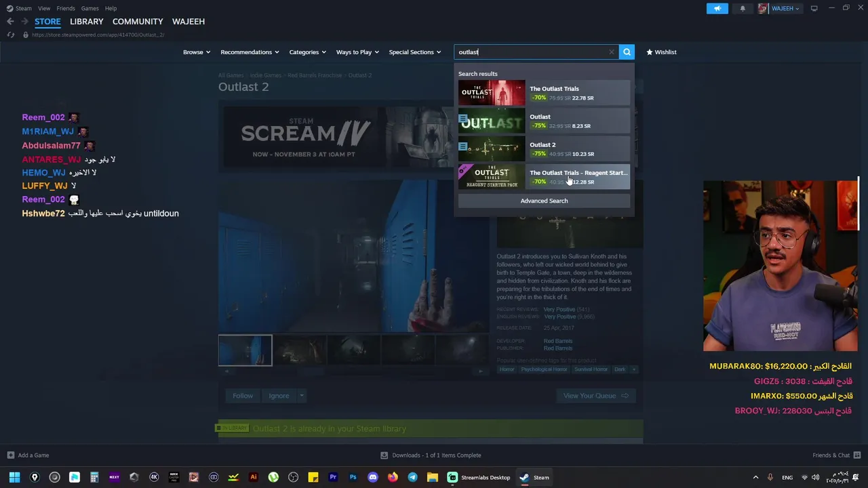Switch to the COMMUNITY tab
868x488 pixels.
pyautogui.click(x=138, y=22)
